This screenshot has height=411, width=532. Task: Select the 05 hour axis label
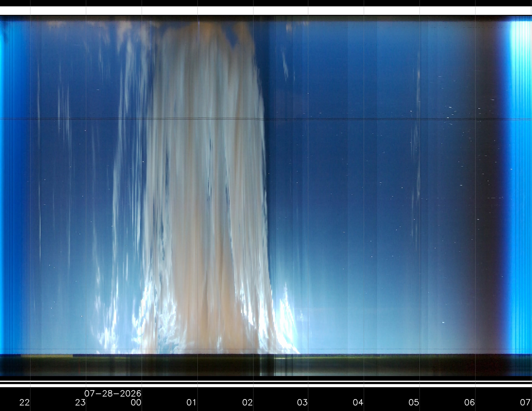414,402
